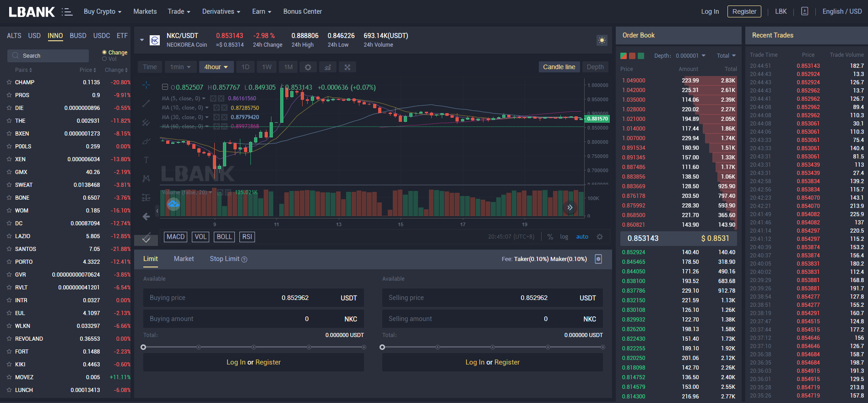Select the text annotation tool
Screen dimensions: 868x403
pyautogui.click(x=146, y=160)
